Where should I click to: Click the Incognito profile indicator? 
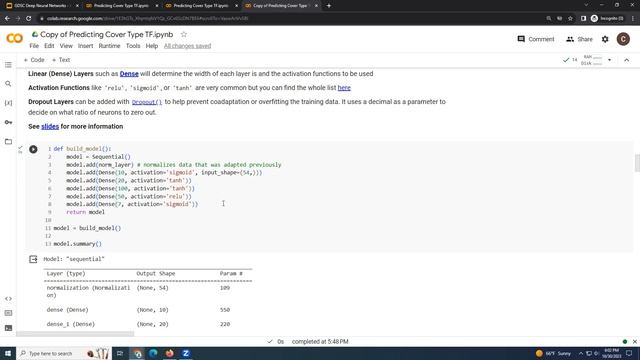click(x=607, y=18)
